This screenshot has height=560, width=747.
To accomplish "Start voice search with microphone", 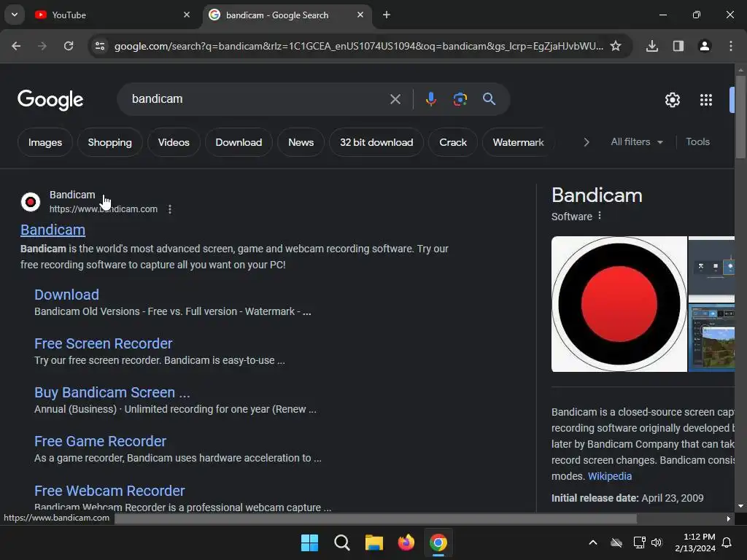I will coord(430,99).
